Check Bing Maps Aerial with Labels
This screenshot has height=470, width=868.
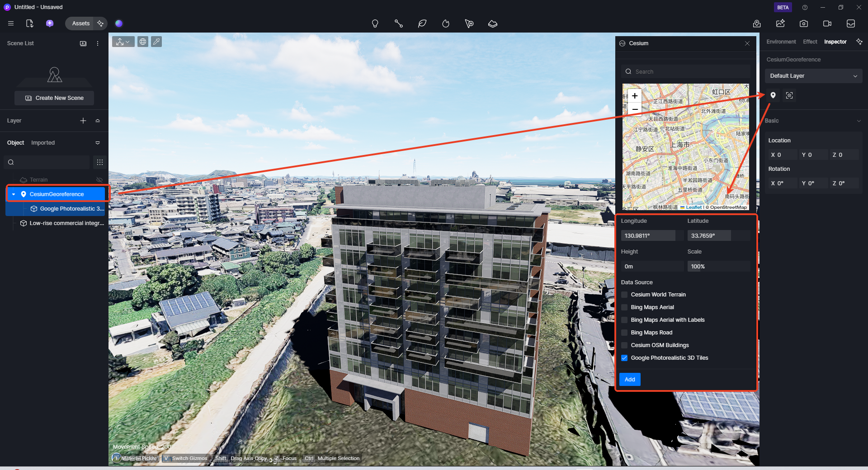(x=624, y=320)
